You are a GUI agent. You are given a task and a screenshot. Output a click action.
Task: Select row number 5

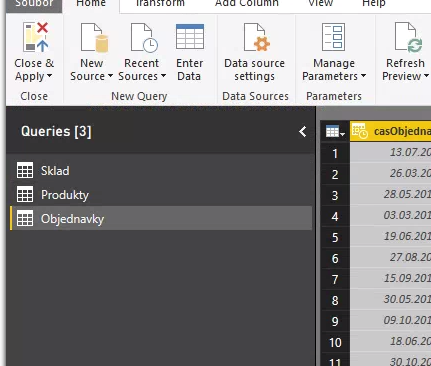[x=335, y=238]
